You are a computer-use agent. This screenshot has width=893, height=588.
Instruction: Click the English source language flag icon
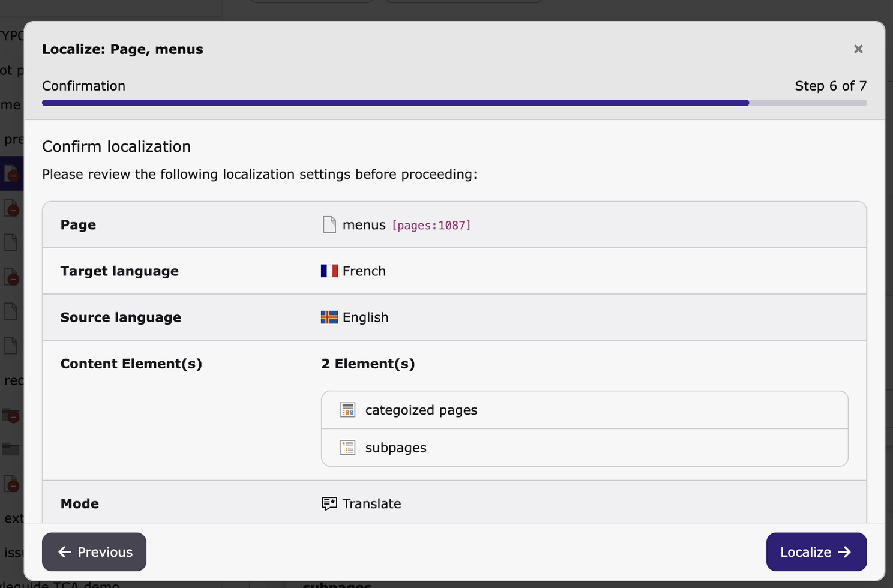coord(329,317)
